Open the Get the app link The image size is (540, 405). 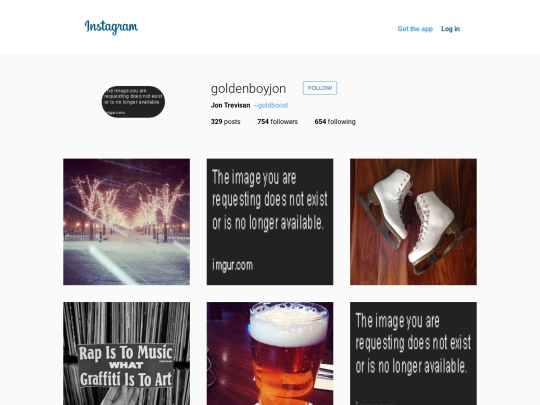pyautogui.click(x=415, y=29)
